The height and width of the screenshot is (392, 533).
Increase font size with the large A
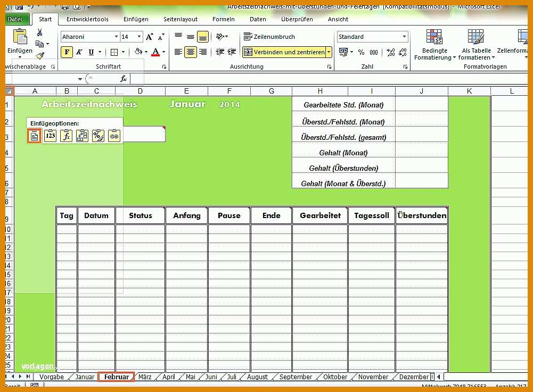tap(149, 37)
